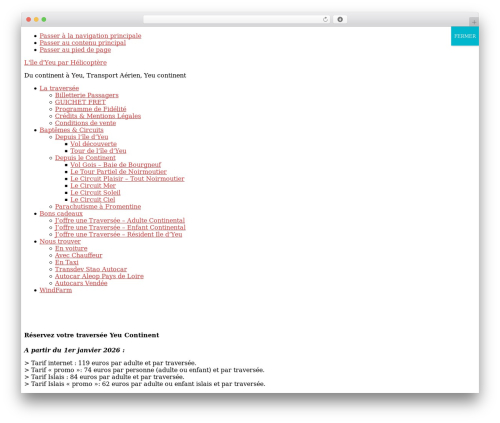Open 'Parachutisme à Fromentine' link
500x423 pixels.
click(x=98, y=207)
